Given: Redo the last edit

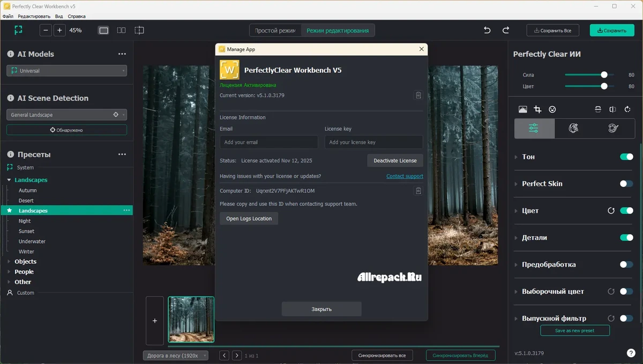Looking at the screenshot, I should point(506,31).
